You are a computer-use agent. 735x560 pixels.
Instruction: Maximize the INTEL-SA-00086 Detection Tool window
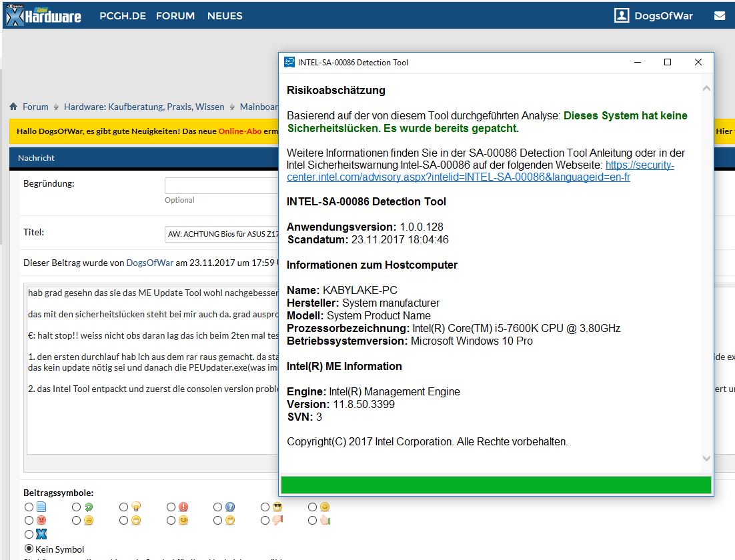pos(668,62)
